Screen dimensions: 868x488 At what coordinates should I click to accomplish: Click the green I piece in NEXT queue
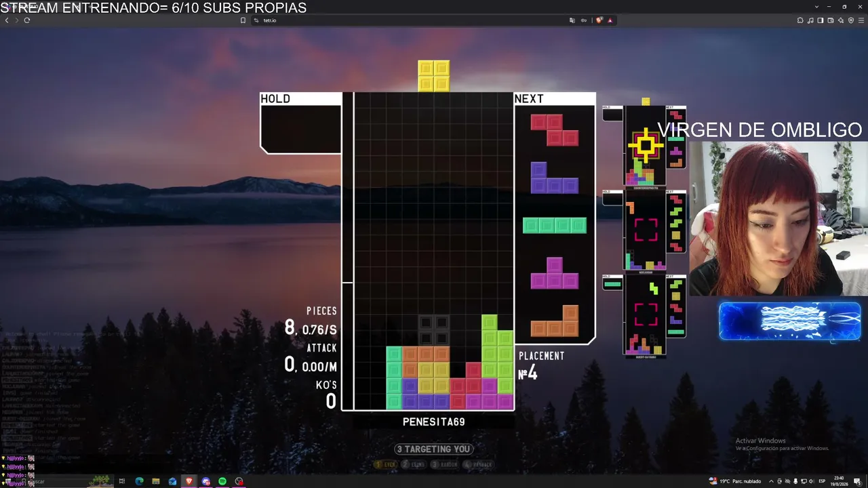tap(555, 225)
